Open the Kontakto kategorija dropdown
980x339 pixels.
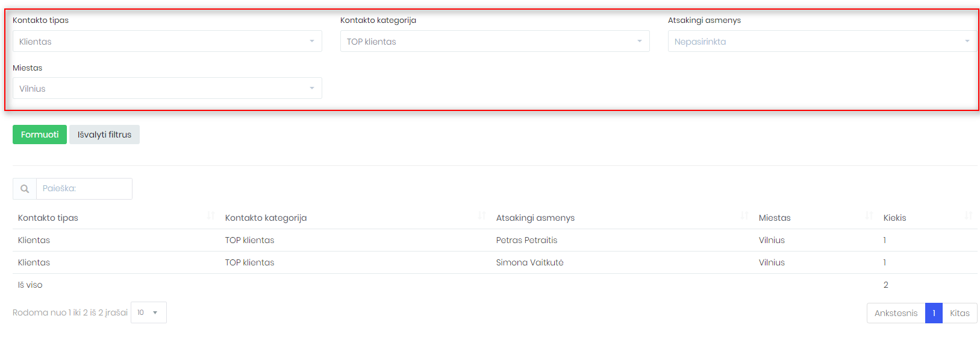(x=495, y=41)
